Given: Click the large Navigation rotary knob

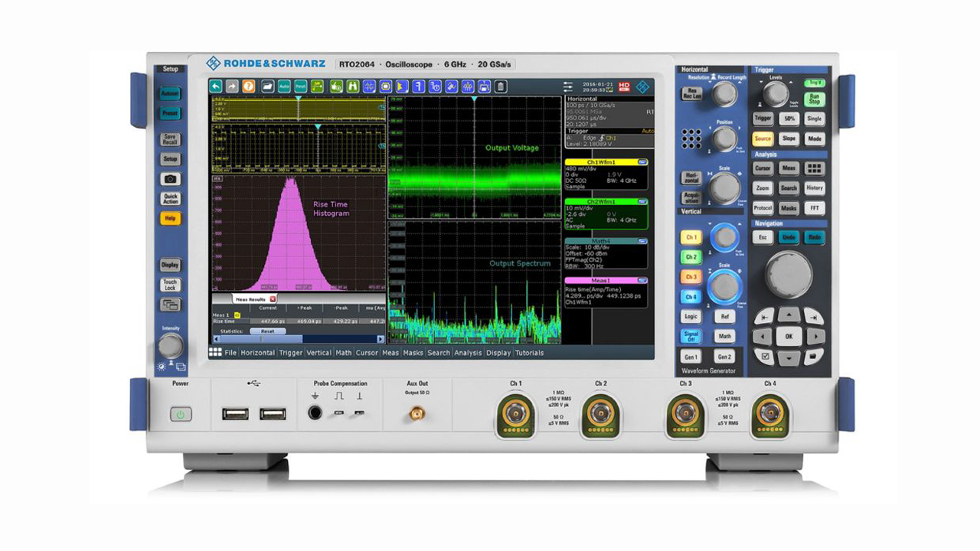Looking at the screenshot, I should click(789, 275).
